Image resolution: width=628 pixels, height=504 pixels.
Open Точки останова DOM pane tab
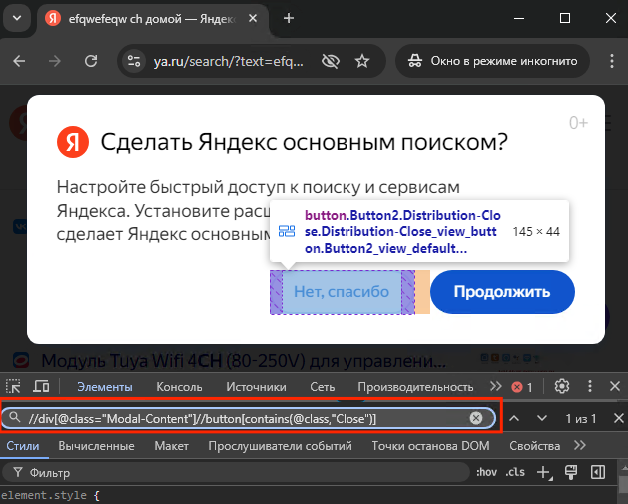[431, 446]
